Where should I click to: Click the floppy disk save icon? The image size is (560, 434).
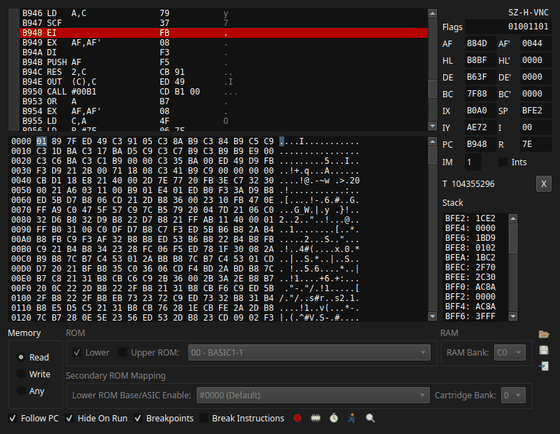point(544,350)
